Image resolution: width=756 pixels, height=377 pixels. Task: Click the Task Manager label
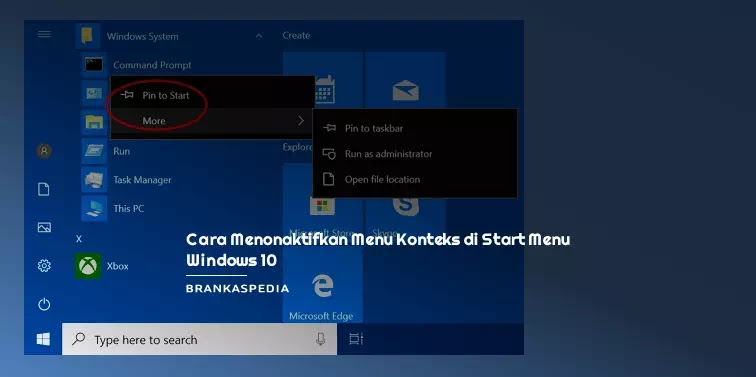[x=142, y=180]
